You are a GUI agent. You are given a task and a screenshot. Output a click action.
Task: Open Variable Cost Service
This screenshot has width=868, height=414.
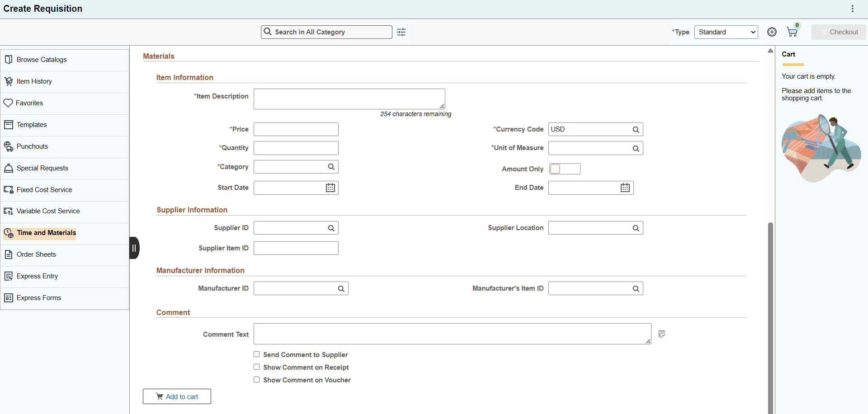coord(65,212)
